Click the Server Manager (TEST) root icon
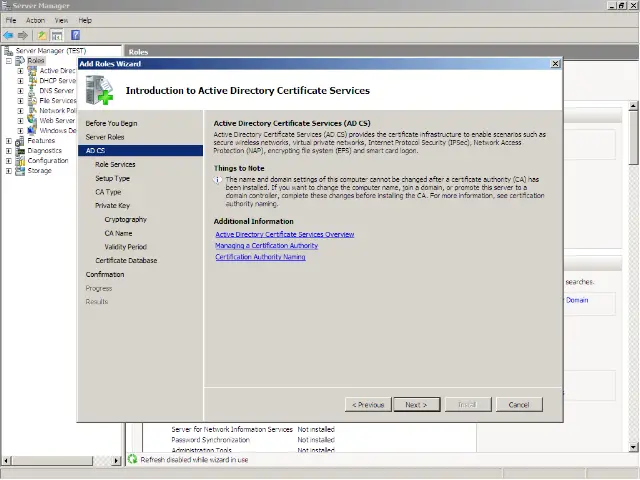 tap(8, 51)
